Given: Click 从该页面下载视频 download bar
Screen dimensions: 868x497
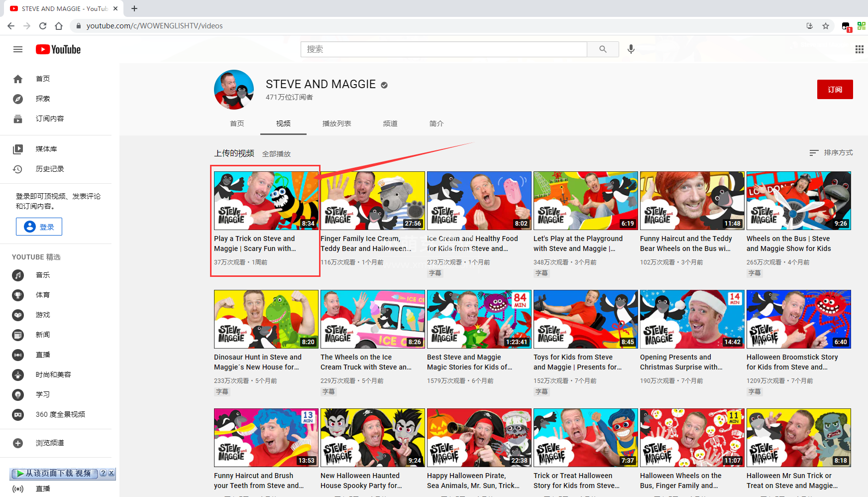Looking at the screenshot, I should tap(54, 473).
